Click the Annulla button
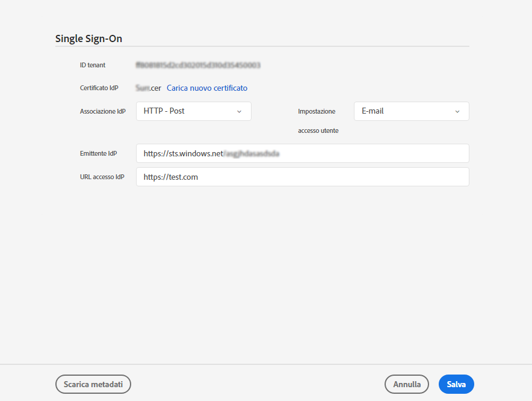The height and width of the screenshot is (401, 532). pos(406,384)
